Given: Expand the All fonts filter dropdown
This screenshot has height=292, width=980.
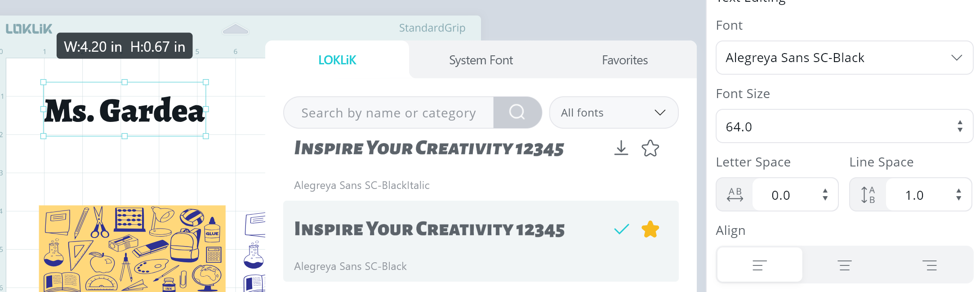Looking at the screenshot, I should (x=614, y=112).
